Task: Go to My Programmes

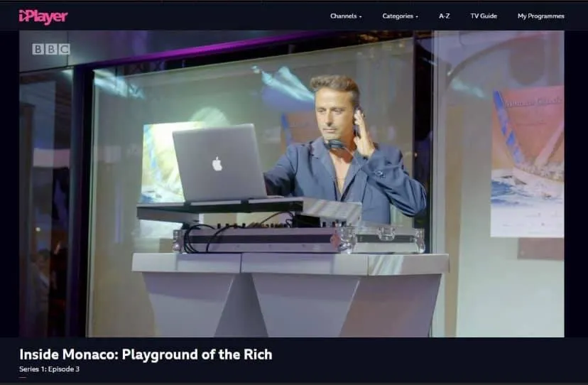Action: [x=540, y=16]
